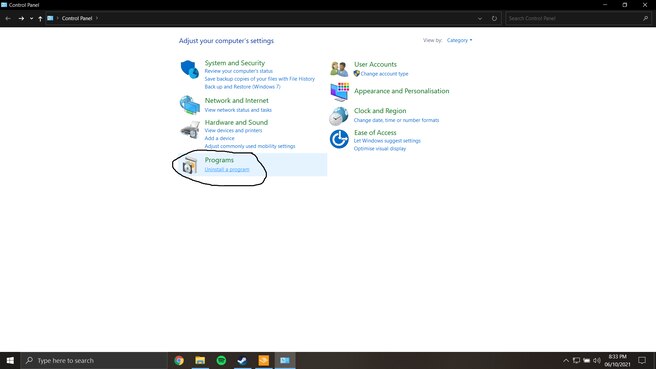Go forward with the forward arrow
This screenshot has width=656, height=369.
point(21,18)
